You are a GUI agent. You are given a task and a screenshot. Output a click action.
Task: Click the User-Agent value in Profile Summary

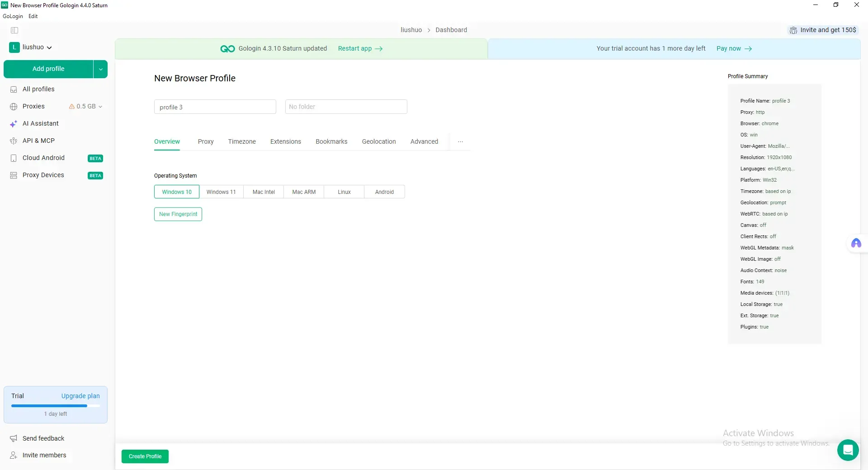pos(778,146)
